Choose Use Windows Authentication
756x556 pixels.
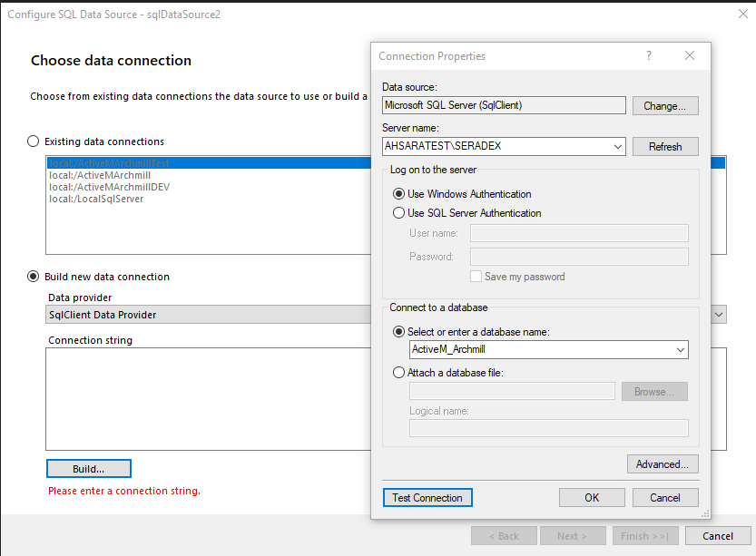(x=398, y=194)
